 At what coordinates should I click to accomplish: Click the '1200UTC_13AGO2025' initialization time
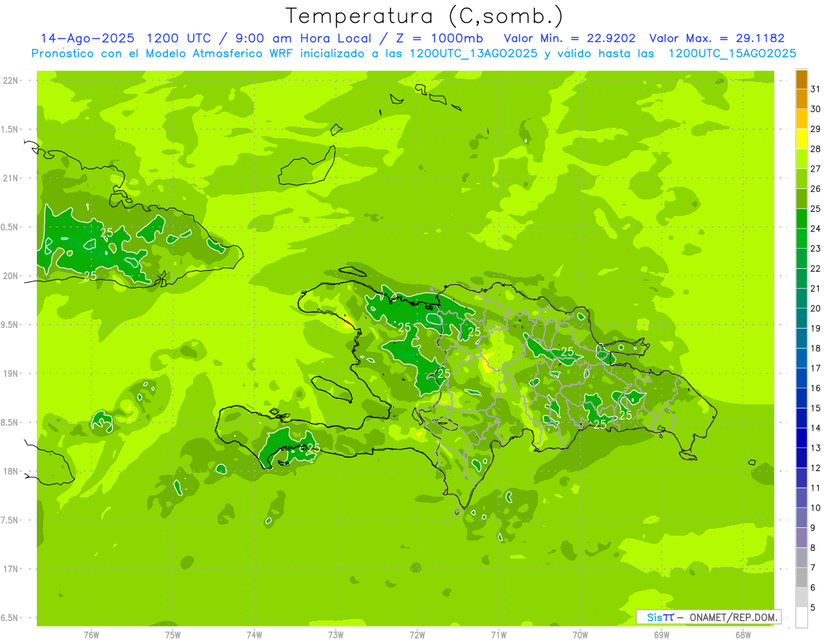click(x=473, y=53)
